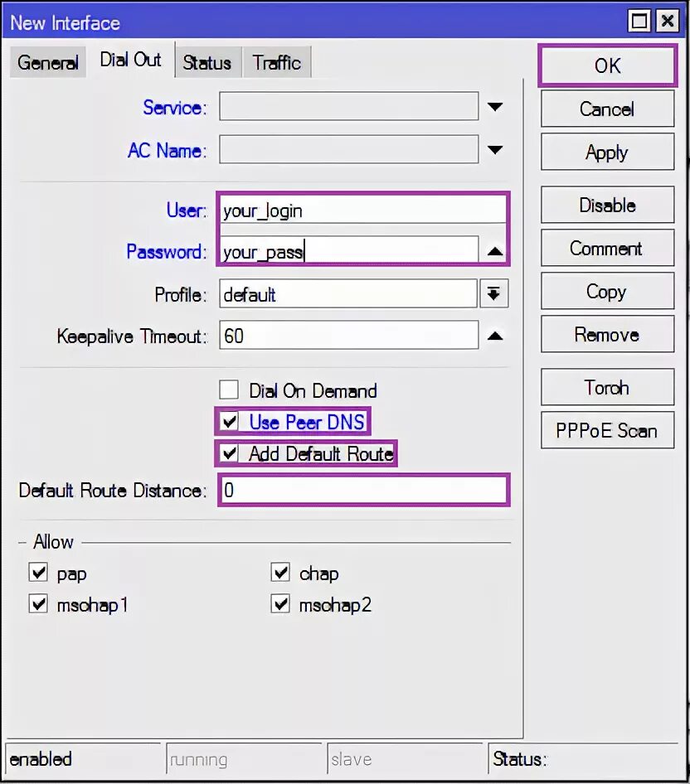Enable the Dial On Demand checkbox
This screenshot has width=690, height=784.
(229, 390)
